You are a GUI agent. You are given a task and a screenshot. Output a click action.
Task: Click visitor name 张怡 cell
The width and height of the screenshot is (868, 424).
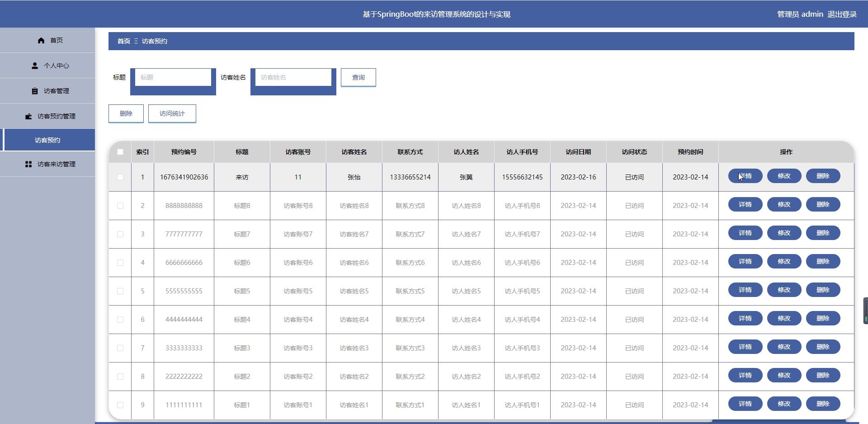click(x=354, y=177)
